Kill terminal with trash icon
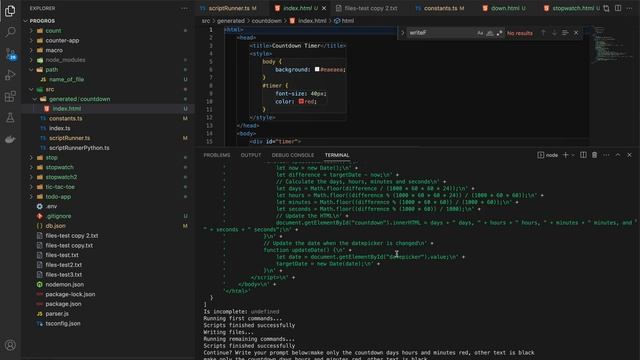 click(x=595, y=155)
